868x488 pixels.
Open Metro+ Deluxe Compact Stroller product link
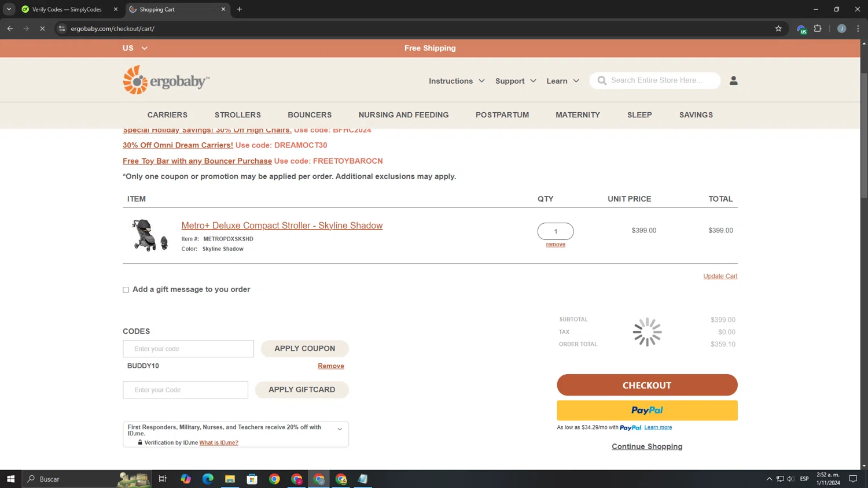tap(282, 225)
